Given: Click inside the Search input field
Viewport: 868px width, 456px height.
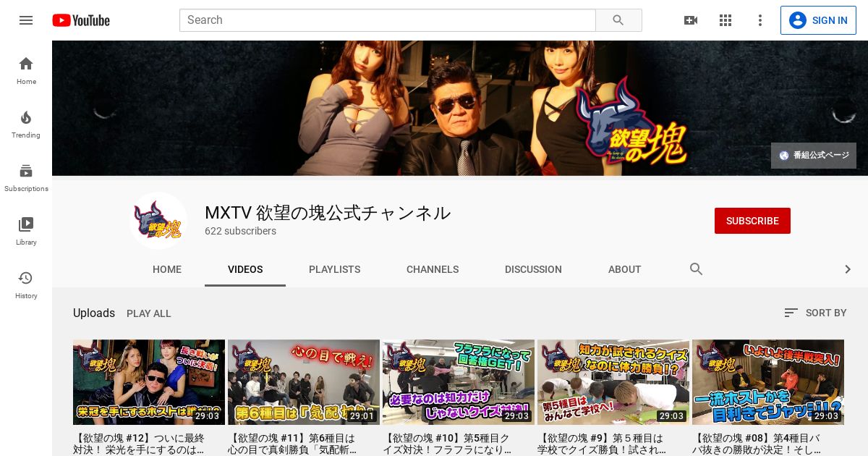Looking at the screenshot, I should point(388,20).
